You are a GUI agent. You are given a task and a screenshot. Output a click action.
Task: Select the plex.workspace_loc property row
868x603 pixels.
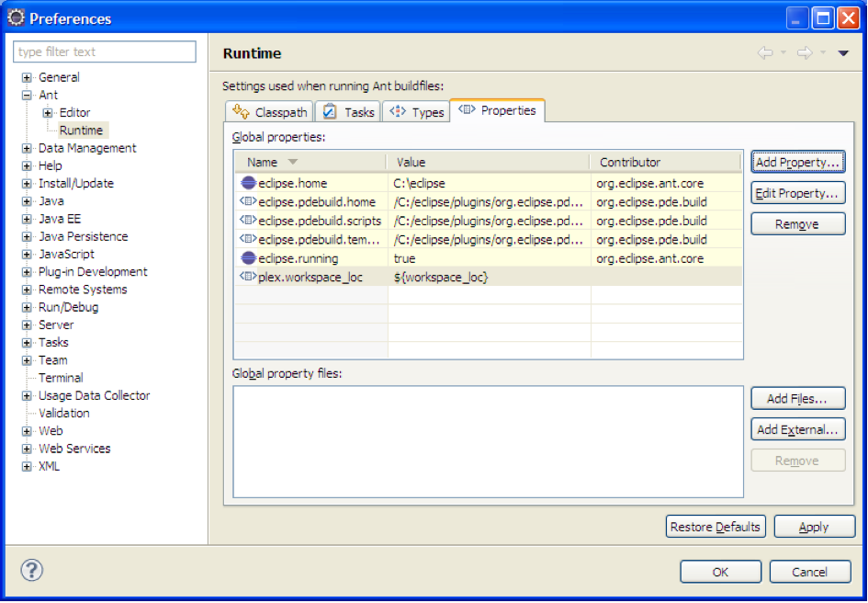tap(489, 277)
